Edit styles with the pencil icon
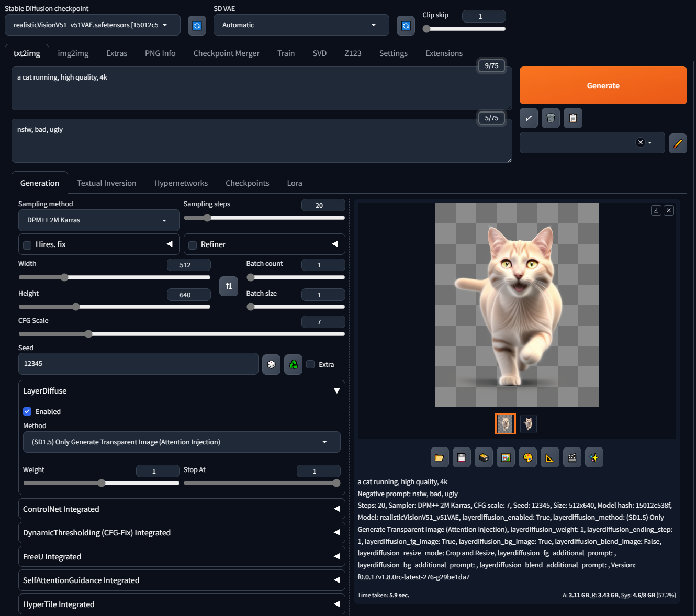The height and width of the screenshot is (616, 696). 678,143
